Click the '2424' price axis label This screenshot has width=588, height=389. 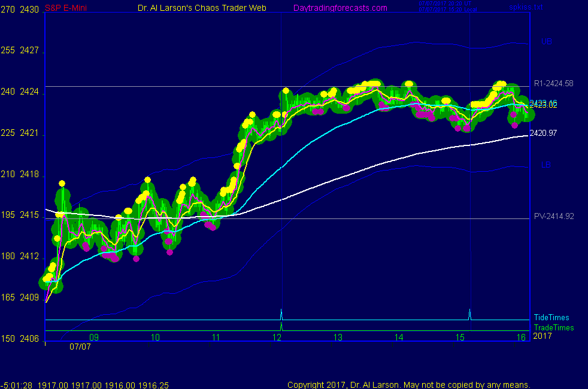(x=29, y=92)
